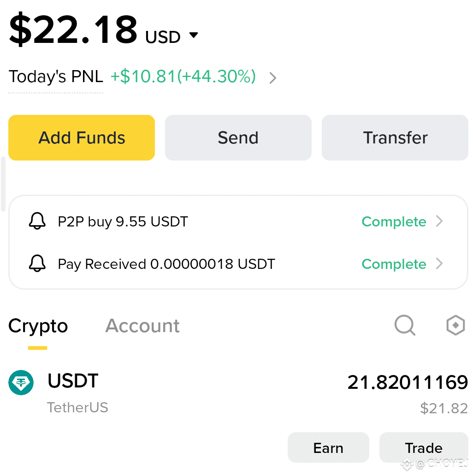Open the green PNL +$10.81 value
This screenshot has height=476, width=473.
pyautogui.click(x=183, y=77)
